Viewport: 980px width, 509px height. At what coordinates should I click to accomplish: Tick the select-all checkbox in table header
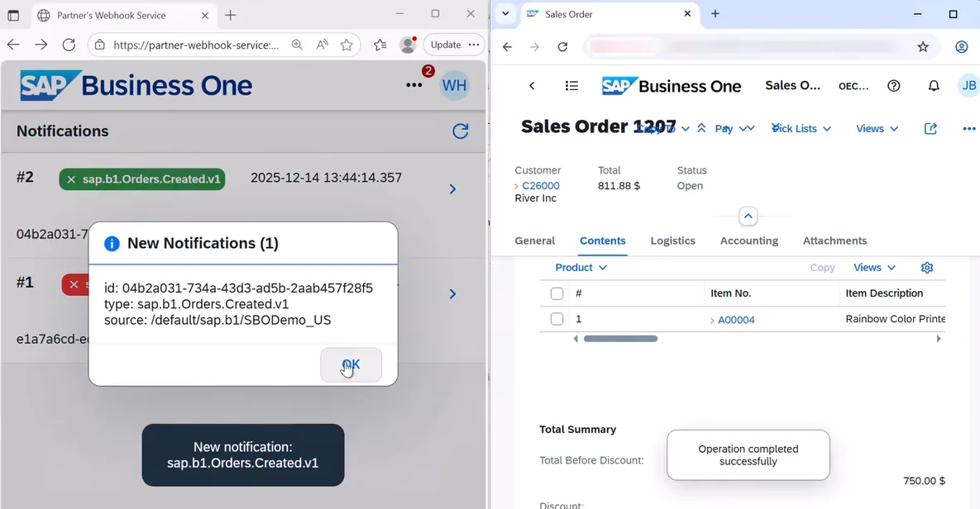click(557, 293)
